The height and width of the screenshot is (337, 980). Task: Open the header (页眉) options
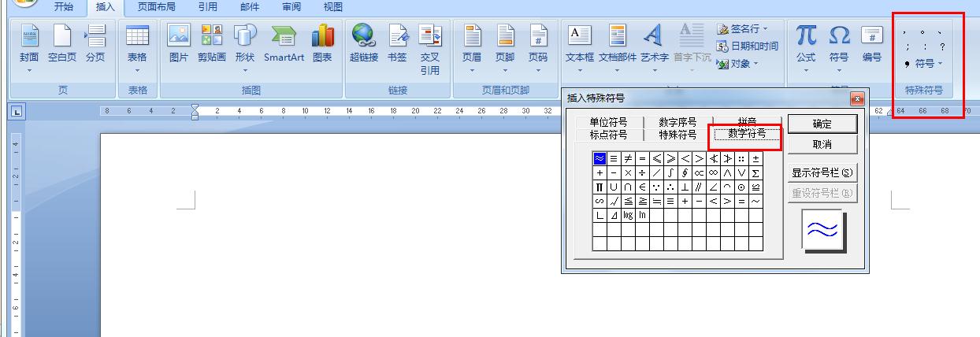click(x=472, y=49)
